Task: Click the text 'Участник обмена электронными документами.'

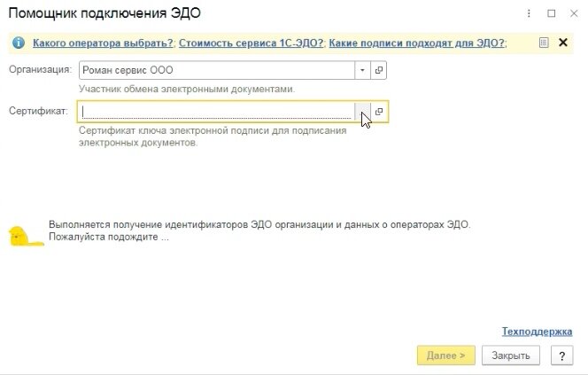Action: (187, 90)
